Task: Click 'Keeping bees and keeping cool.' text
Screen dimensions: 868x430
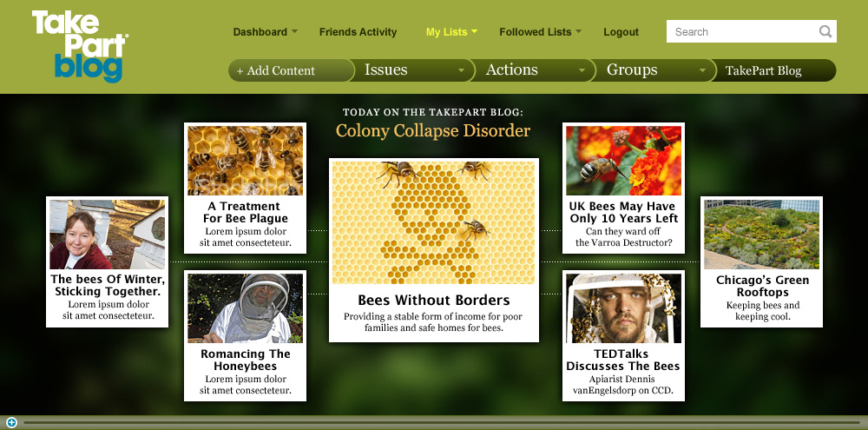Action: pos(762,311)
